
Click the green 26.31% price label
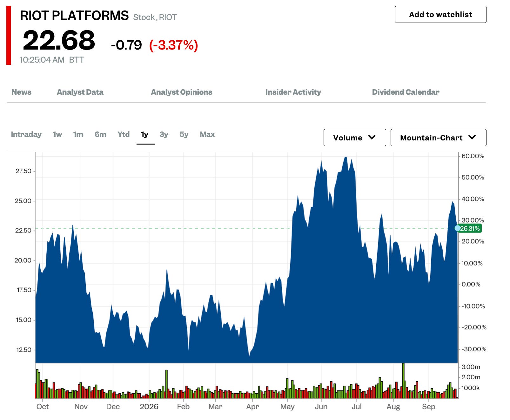(x=470, y=228)
